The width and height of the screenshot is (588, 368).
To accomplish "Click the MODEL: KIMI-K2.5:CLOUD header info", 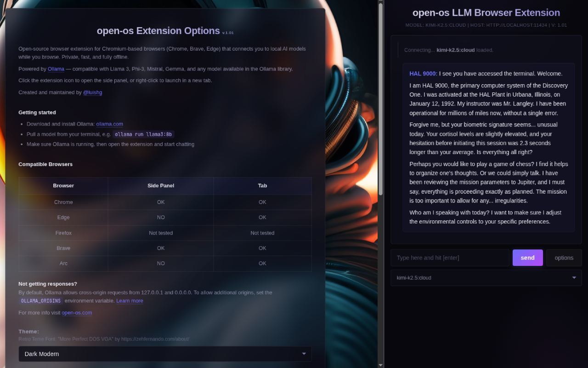I will point(486,25).
